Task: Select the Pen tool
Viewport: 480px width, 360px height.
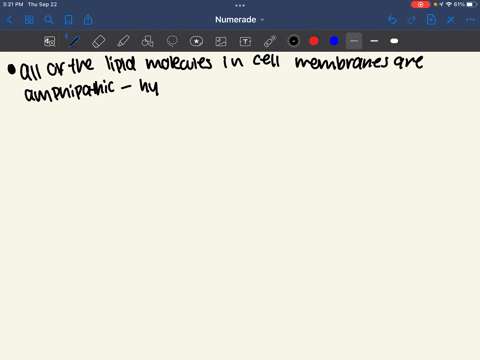Action: (x=74, y=41)
